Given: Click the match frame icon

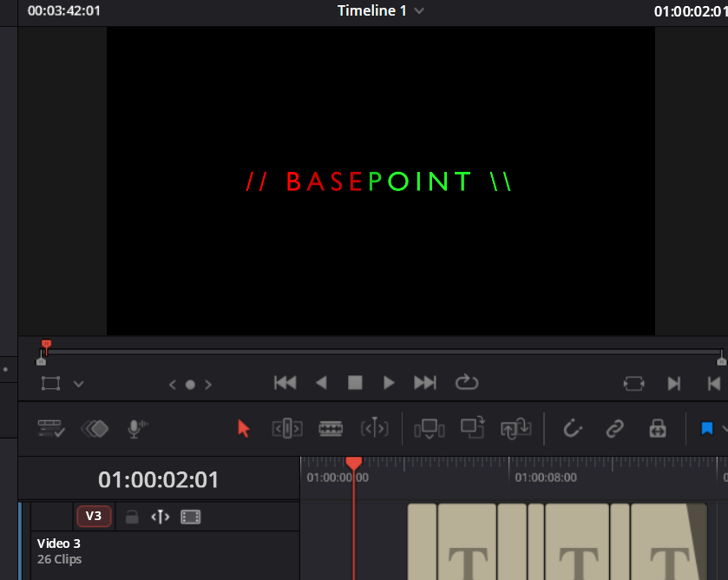Looking at the screenshot, I should (633, 384).
